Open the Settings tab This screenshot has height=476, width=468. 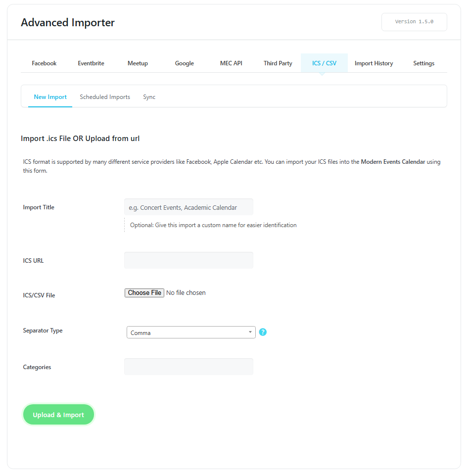[423, 63]
